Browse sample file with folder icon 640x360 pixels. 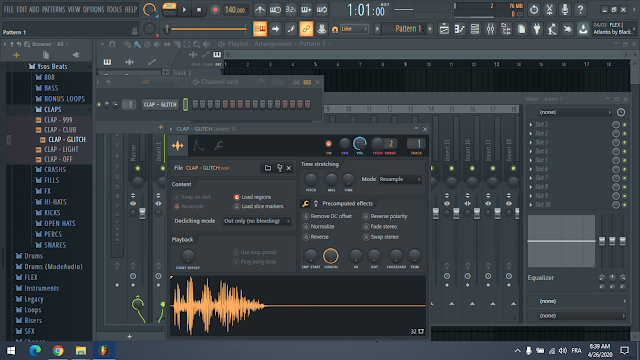(x=268, y=168)
